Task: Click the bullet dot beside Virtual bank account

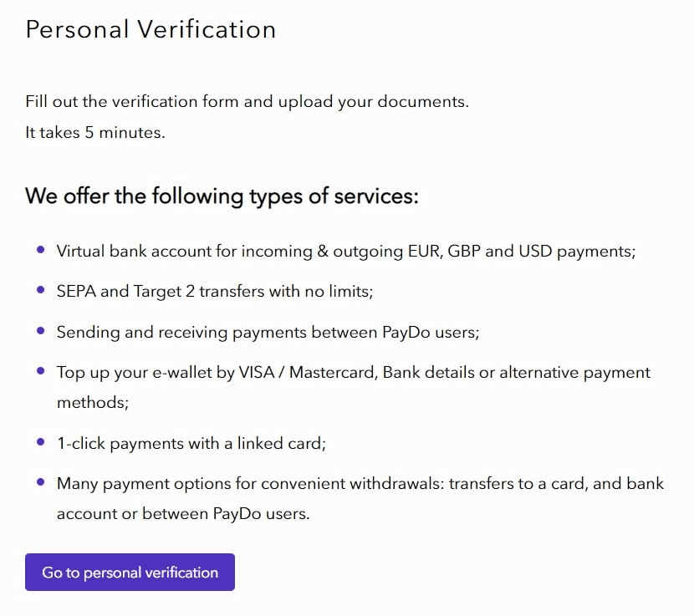Action: 41,250
